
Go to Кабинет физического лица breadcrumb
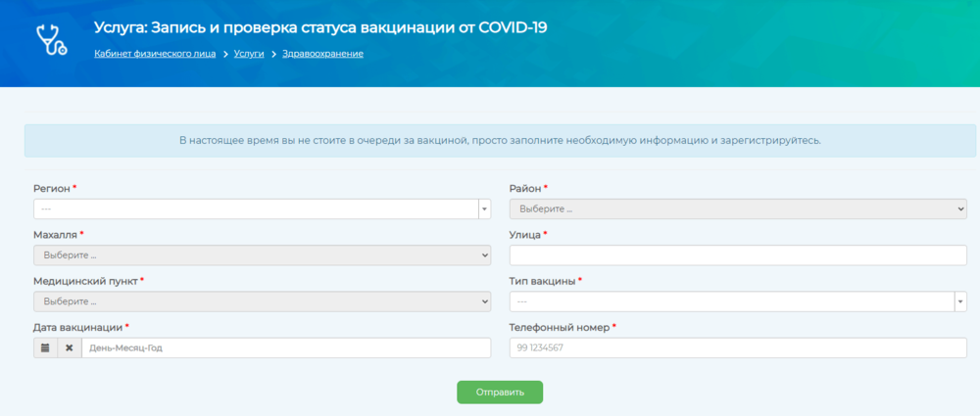[x=155, y=53]
